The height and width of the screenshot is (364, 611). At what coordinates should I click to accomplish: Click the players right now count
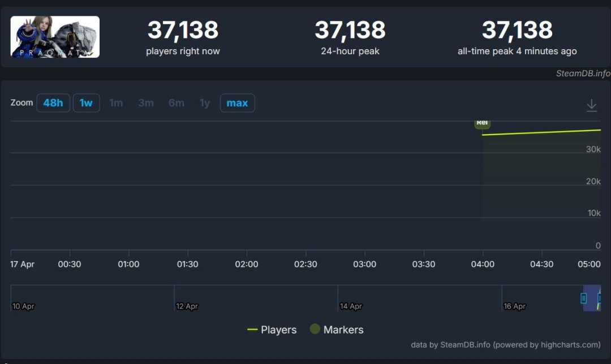pyautogui.click(x=183, y=31)
